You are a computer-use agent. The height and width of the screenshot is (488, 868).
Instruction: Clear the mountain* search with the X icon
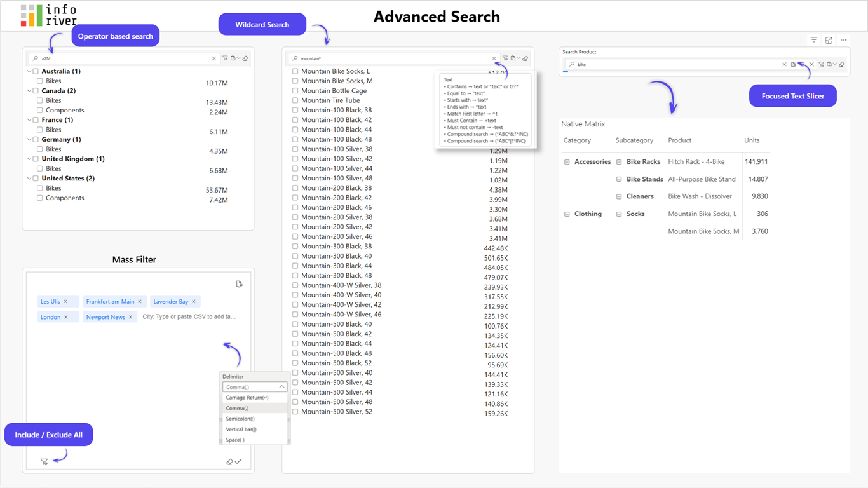(494, 58)
